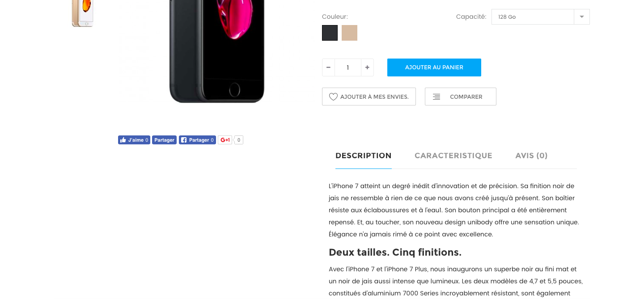
Task: Open the Capacité 128 Go dropdown
Action: [x=540, y=17]
